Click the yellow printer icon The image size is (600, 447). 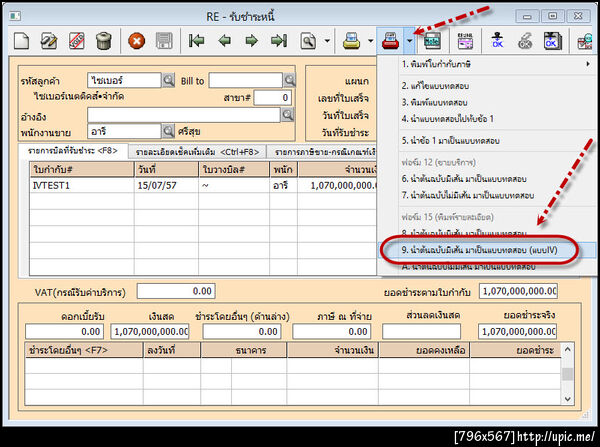pyautogui.click(x=351, y=41)
